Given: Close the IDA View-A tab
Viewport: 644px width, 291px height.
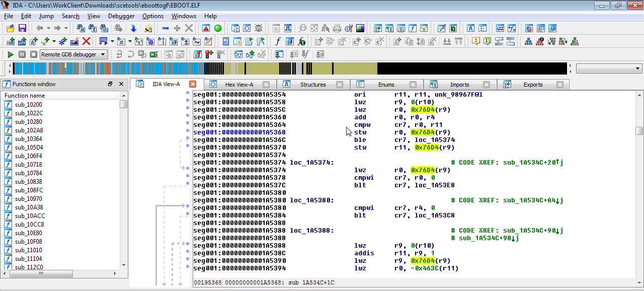Looking at the screenshot, I should 192,85.
